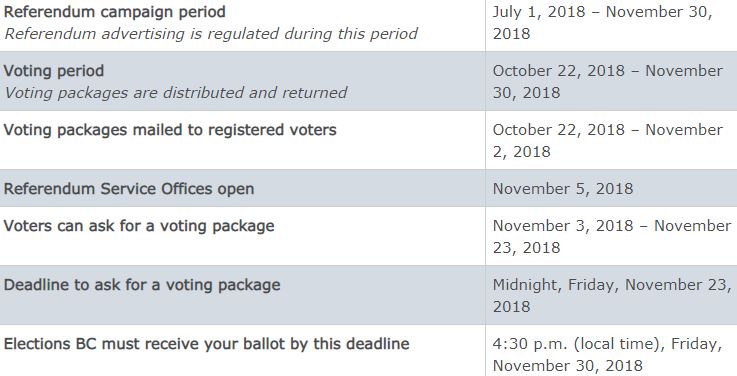This screenshot has height=376, width=737.
Task: Click "Referendum Service Offices open" row label
Action: [129, 189]
